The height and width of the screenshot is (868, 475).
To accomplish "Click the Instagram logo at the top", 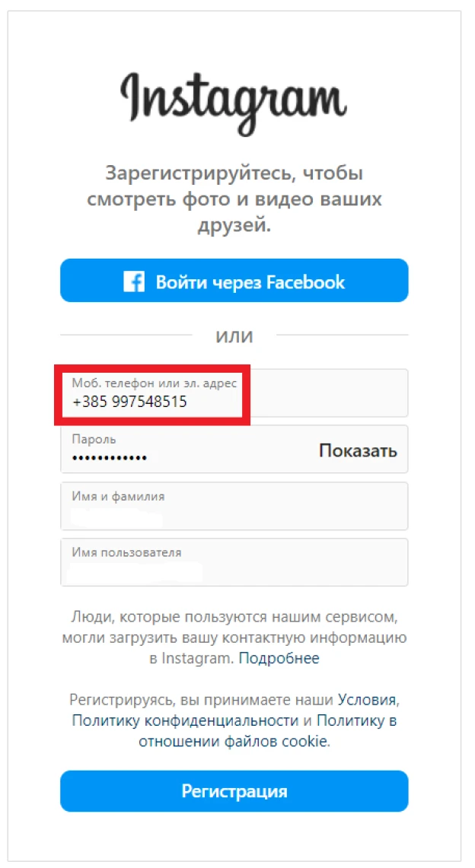I will pos(234,103).
